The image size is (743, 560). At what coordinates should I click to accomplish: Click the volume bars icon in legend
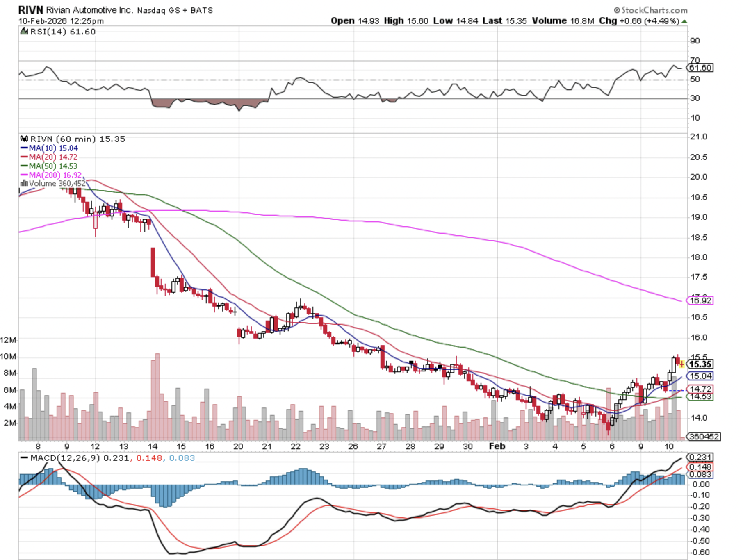[x=24, y=183]
